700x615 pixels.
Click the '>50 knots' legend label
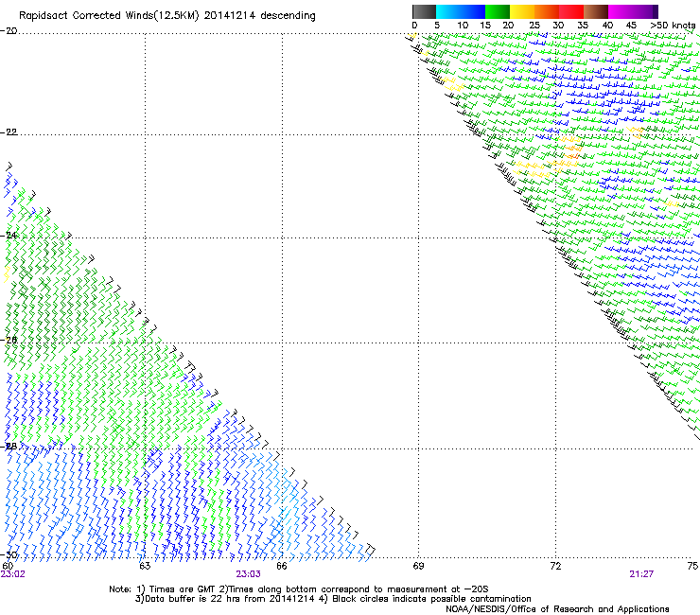(x=673, y=26)
